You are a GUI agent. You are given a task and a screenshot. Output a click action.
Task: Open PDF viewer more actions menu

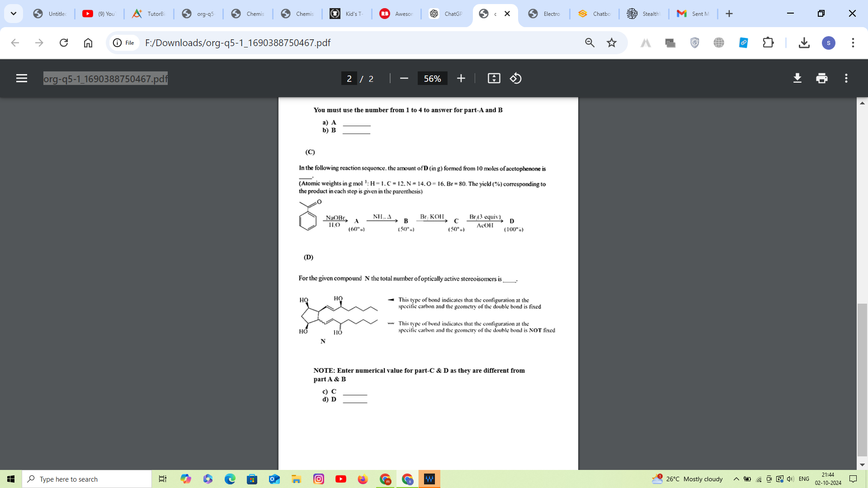pyautogui.click(x=846, y=78)
